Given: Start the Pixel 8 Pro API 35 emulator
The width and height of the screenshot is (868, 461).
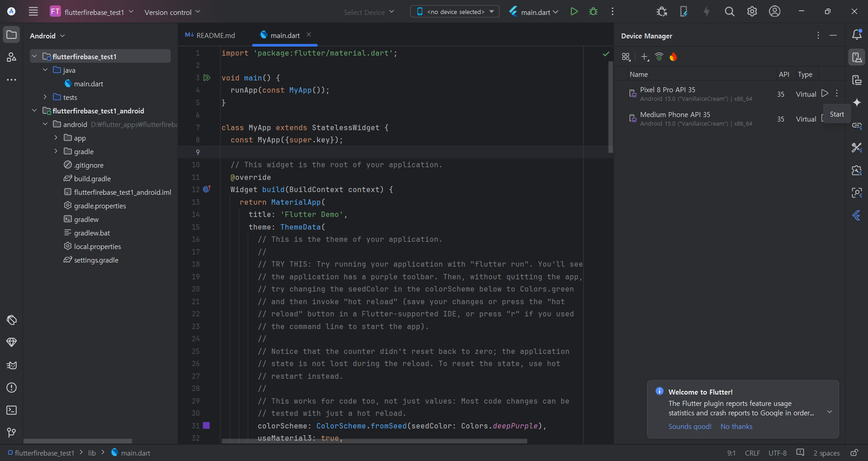Looking at the screenshot, I should (x=825, y=94).
